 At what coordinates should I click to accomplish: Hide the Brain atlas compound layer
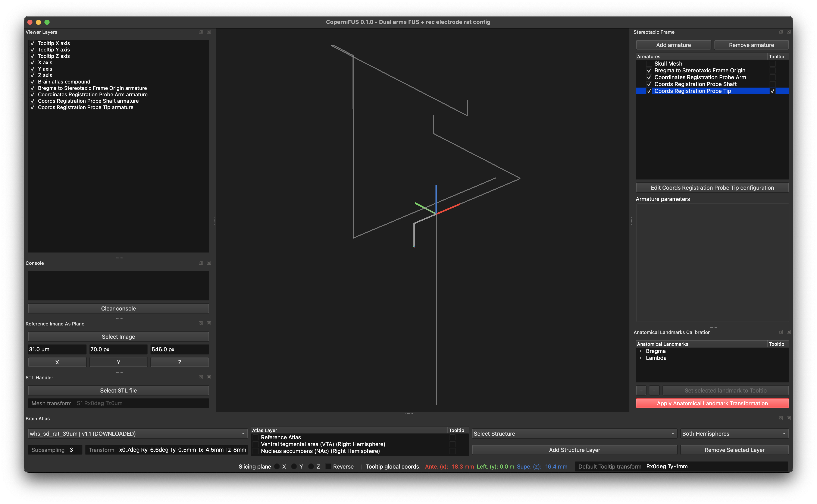pos(32,82)
